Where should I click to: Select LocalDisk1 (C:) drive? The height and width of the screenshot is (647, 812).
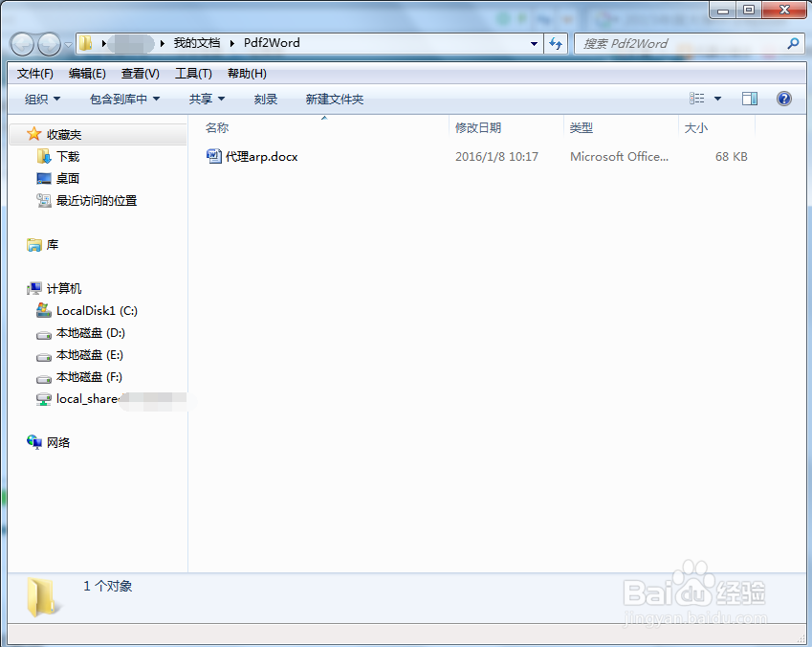click(95, 310)
